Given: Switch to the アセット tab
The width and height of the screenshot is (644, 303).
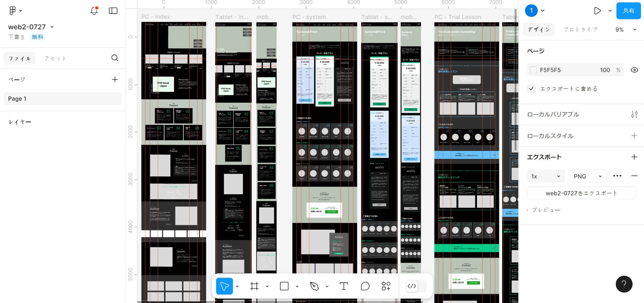Looking at the screenshot, I should 55,59.
